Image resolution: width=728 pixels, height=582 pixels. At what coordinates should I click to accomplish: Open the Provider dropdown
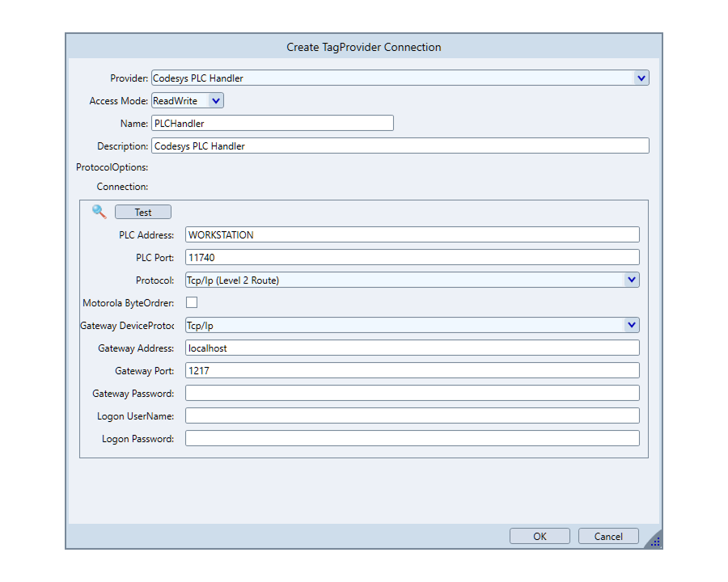(x=641, y=78)
